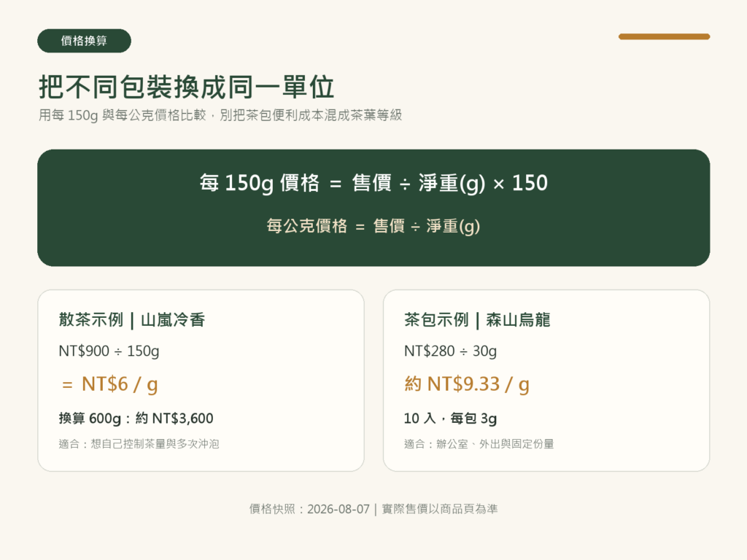The width and height of the screenshot is (747, 560).
Task: Click the line 10 入 · 每包 3g
Action: [450, 419]
